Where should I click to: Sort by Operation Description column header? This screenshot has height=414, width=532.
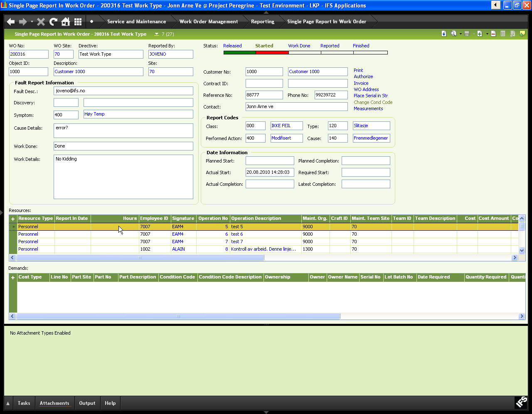click(x=266, y=219)
